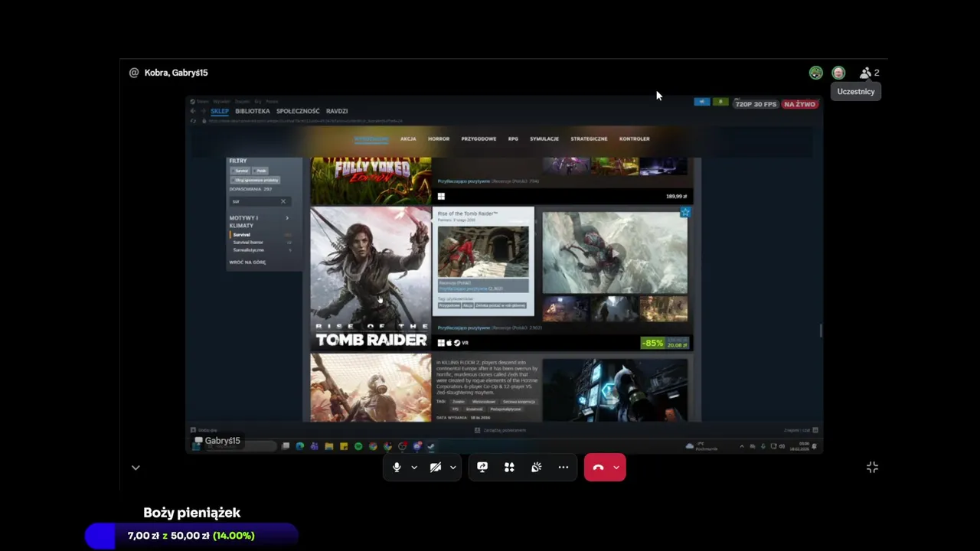
Task: Click the Zombie tag under Killing Floor 2
Action: pos(458,401)
